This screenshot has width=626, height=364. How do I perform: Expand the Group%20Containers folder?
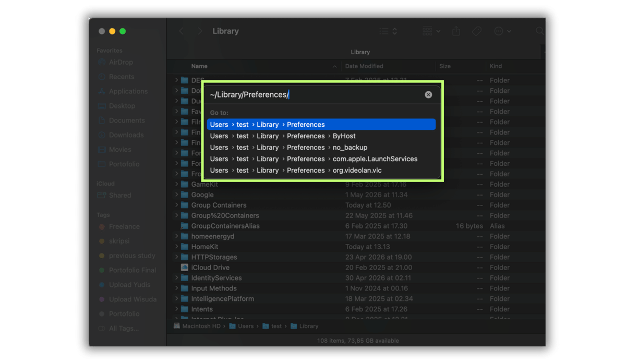pyautogui.click(x=177, y=216)
